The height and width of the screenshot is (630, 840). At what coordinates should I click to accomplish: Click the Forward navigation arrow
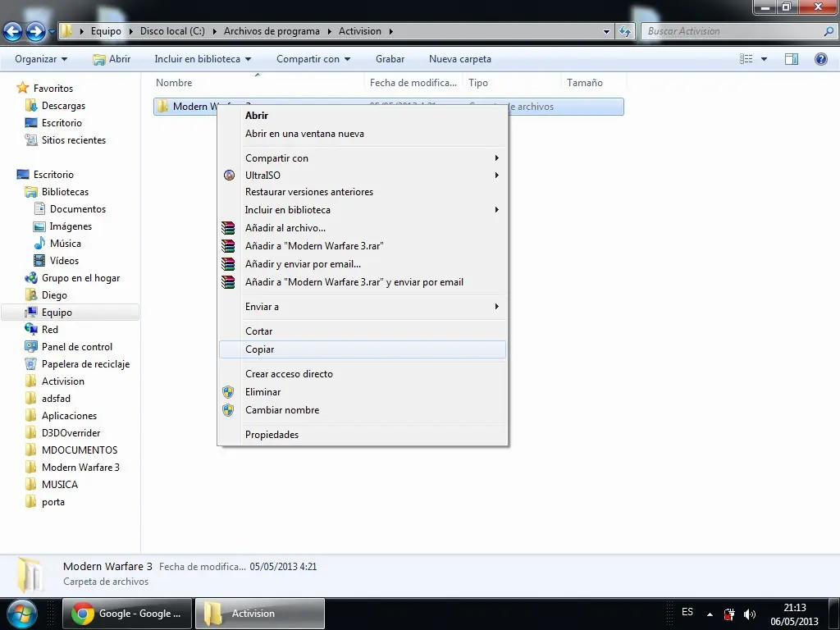[x=35, y=32]
